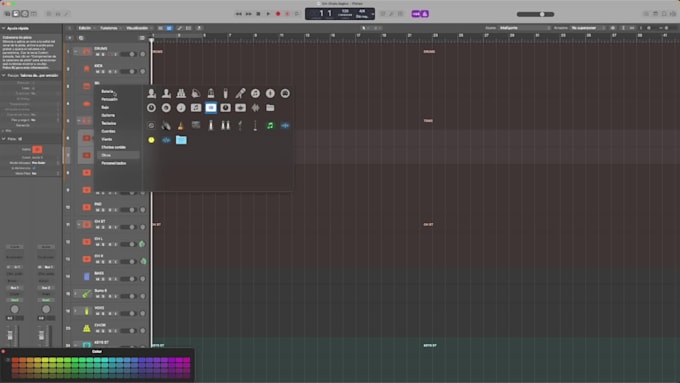
Task: Pick the blue waveform icon beside blue folder
Action: [x=166, y=140]
